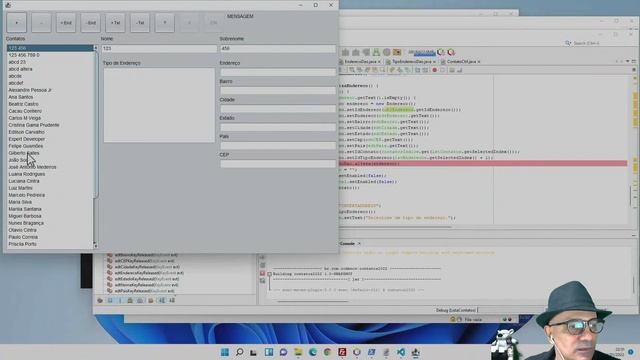640x360 pixels.
Task: Click the Contatos list scrollbar up arrow
Action: coord(96,48)
